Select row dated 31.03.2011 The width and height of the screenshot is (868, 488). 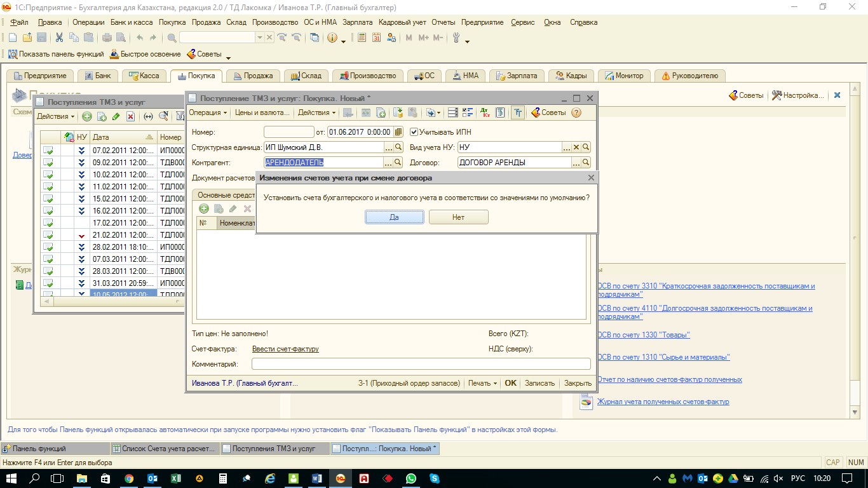click(x=112, y=283)
